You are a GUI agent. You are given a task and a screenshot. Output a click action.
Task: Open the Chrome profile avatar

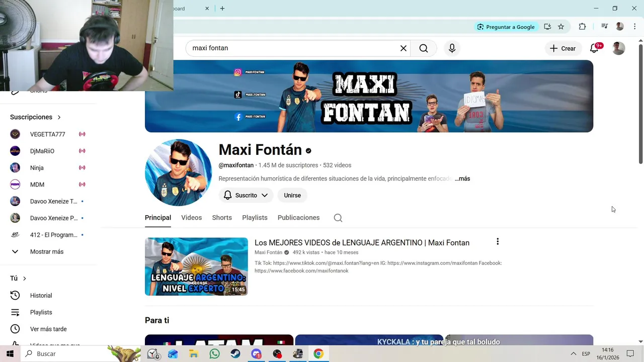[x=620, y=27]
